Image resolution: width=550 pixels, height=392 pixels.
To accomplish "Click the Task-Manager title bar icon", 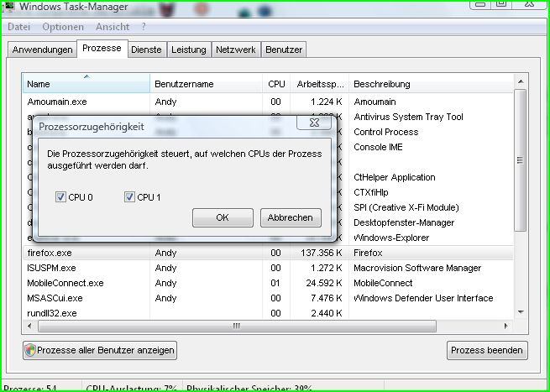I will coord(8,6).
